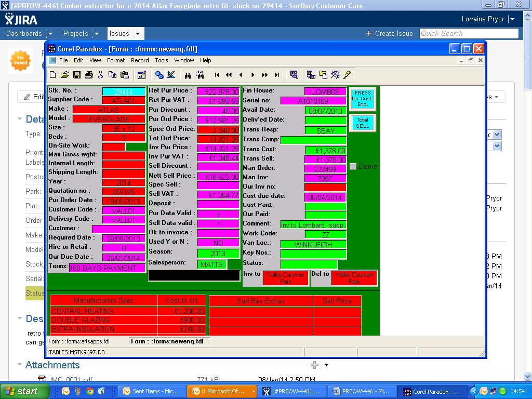Click the Save icon in Paradox toolbar
The image size is (532, 399).
coord(77,75)
